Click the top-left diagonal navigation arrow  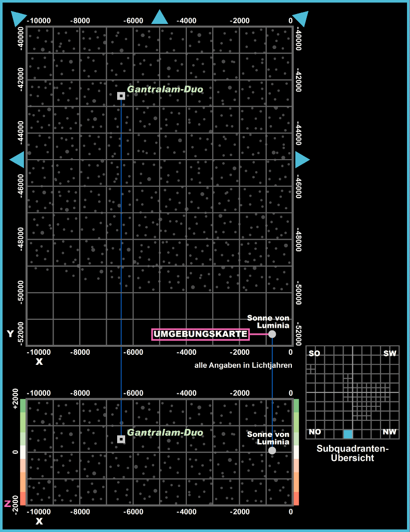coord(18,18)
